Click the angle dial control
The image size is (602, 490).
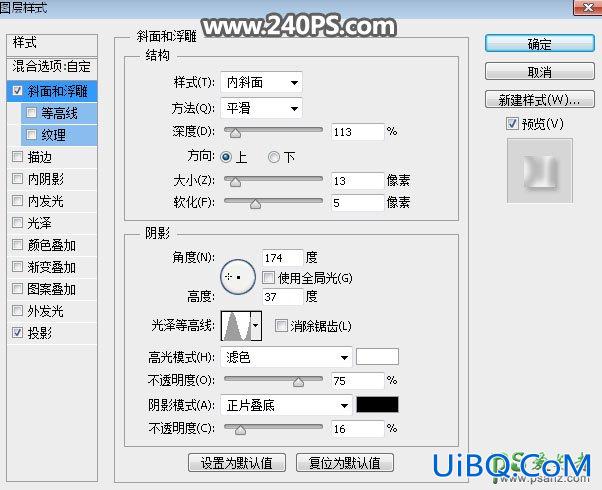[x=238, y=277]
